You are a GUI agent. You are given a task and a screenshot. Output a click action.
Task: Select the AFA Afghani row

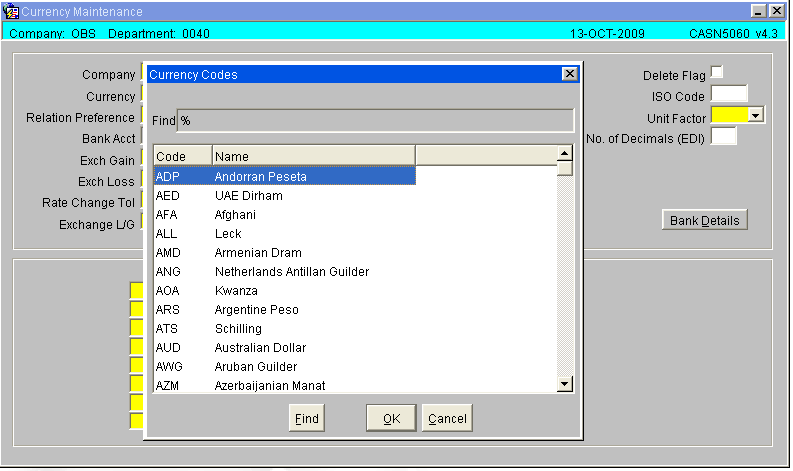[x=285, y=215]
